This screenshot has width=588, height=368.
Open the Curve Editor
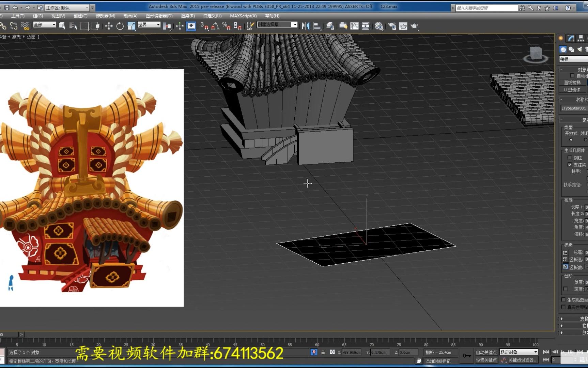point(355,26)
